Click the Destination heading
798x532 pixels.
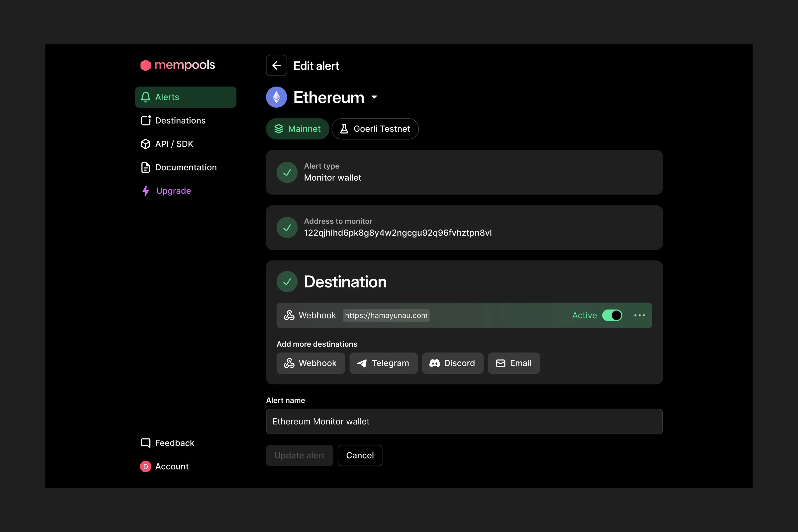[345, 282]
